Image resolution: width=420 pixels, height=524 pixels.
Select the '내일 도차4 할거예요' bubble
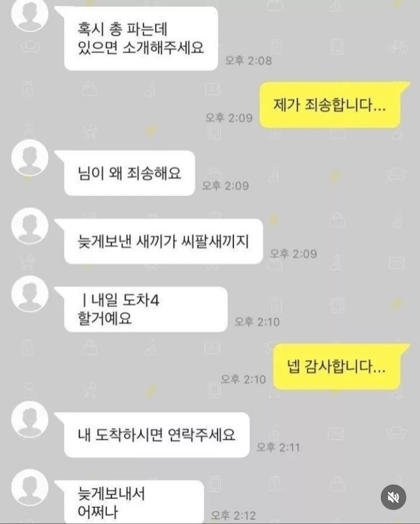click(x=146, y=309)
